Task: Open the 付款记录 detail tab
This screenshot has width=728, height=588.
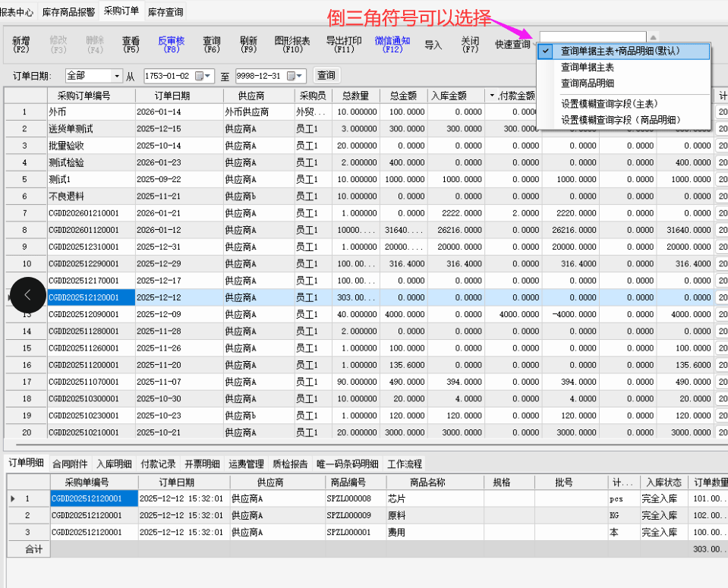Action: point(158,464)
